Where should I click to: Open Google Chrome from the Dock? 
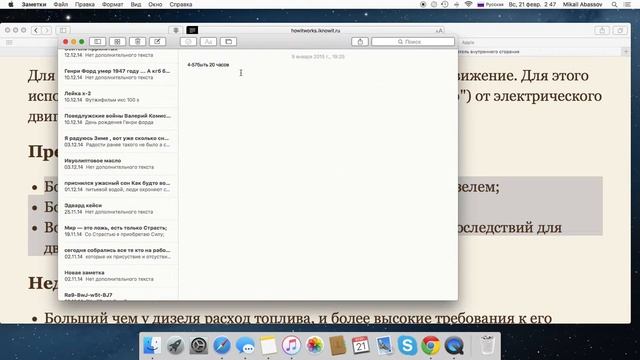pos(431,346)
